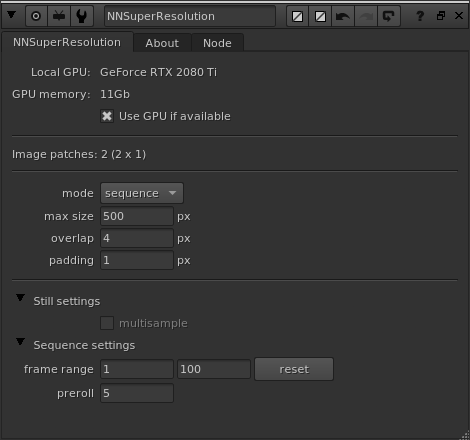
Task: Collapse the Sequence settings group
Action: [20, 342]
